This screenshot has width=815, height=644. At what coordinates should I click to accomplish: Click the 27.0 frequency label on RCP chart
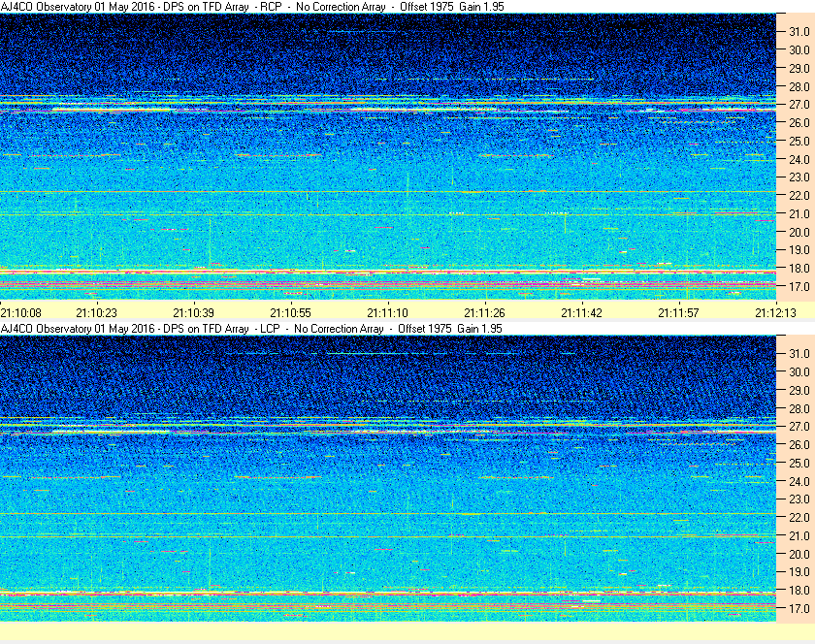(799, 105)
